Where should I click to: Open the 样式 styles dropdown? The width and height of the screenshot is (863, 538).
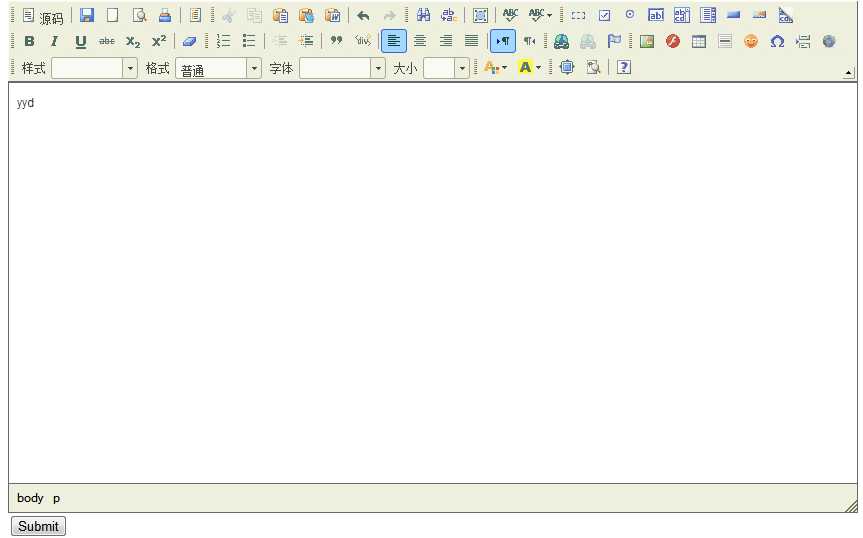(94, 68)
